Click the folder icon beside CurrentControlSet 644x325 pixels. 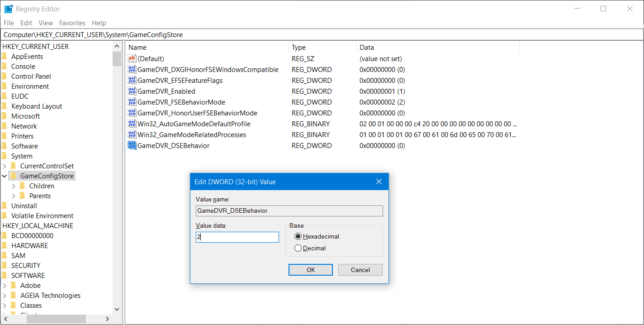tap(14, 166)
